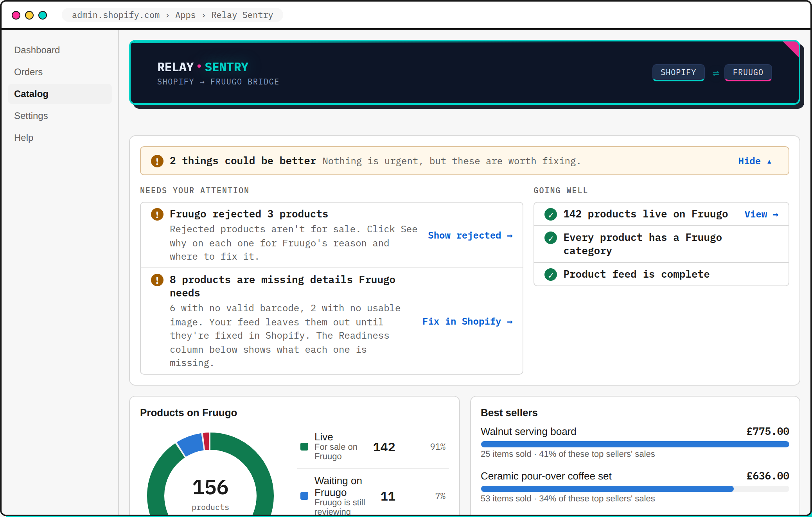The height and width of the screenshot is (517, 812).
Task: Click the green Live legend swatch
Action: pyautogui.click(x=304, y=447)
